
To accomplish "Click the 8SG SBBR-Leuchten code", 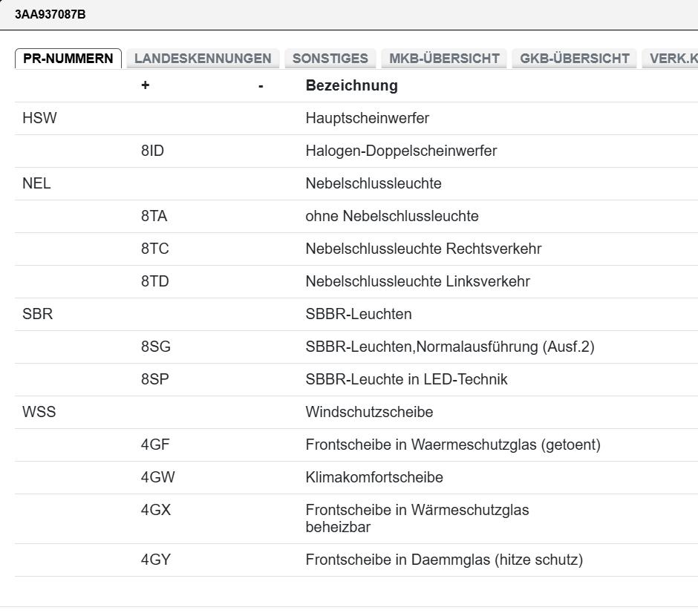I will 155,347.
